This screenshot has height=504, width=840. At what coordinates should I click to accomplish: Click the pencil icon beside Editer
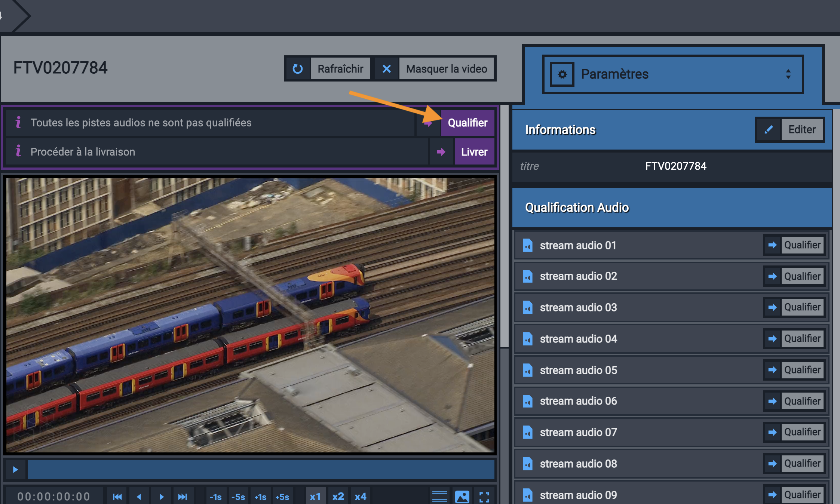(x=769, y=130)
